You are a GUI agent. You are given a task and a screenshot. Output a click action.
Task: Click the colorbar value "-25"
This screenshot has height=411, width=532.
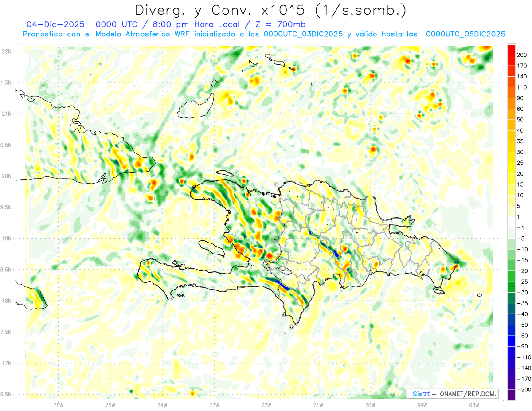[522, 282]
